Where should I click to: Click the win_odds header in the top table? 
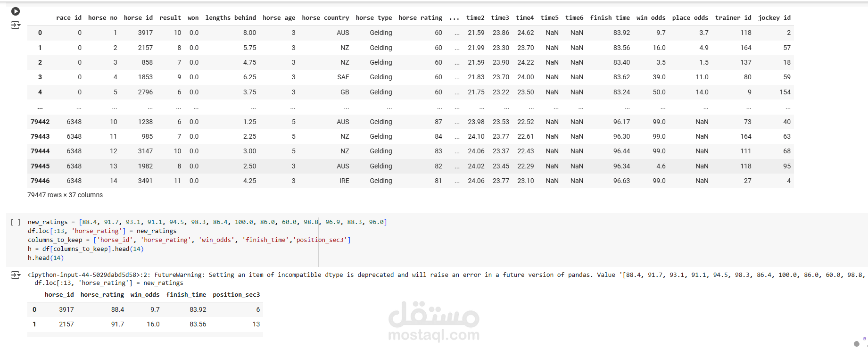[651, 18]
